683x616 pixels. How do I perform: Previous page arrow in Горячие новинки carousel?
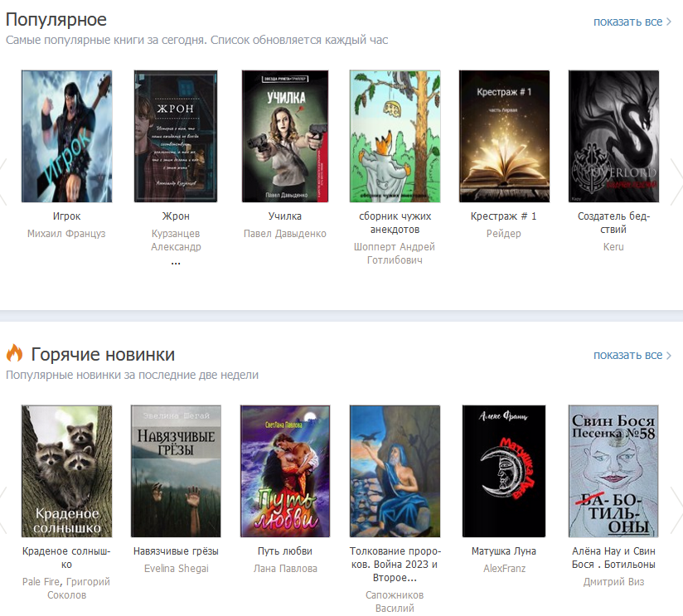point(3,510)
